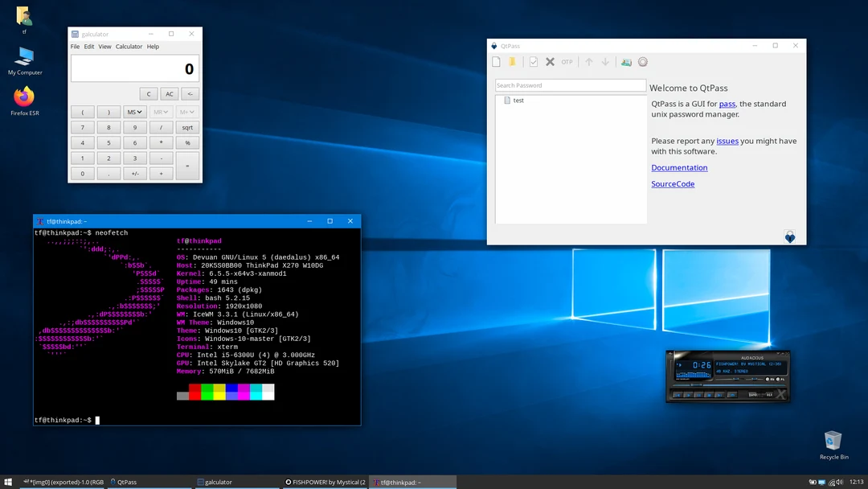Open the QtPass configuration gear

tap(643, 61)
